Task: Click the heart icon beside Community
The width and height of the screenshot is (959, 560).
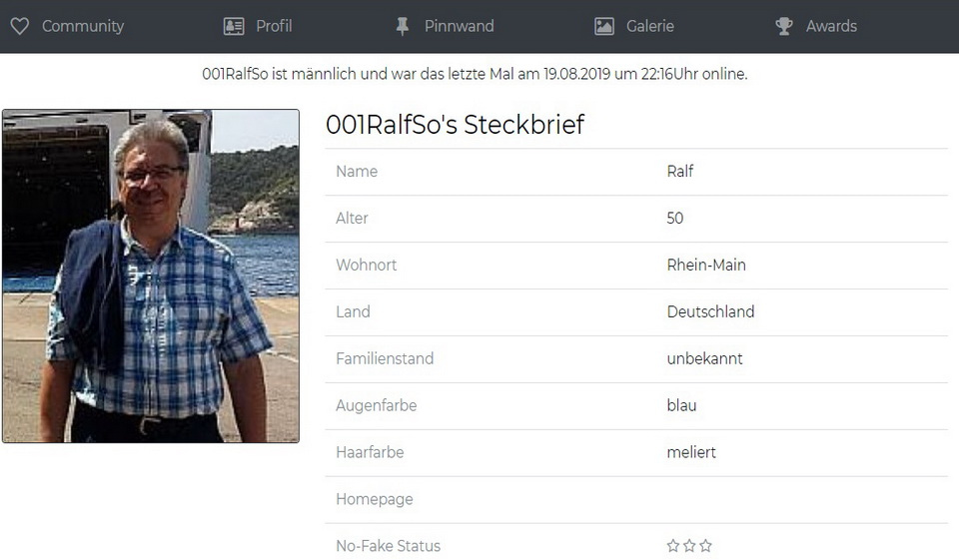Action: coord(20,26)
